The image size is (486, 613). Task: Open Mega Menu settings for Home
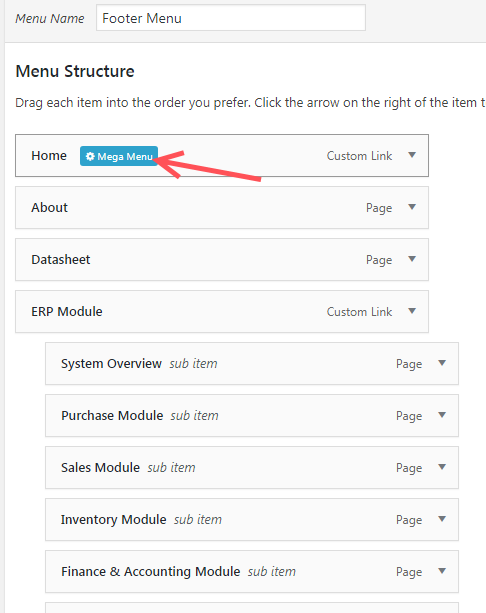[119, 156]
